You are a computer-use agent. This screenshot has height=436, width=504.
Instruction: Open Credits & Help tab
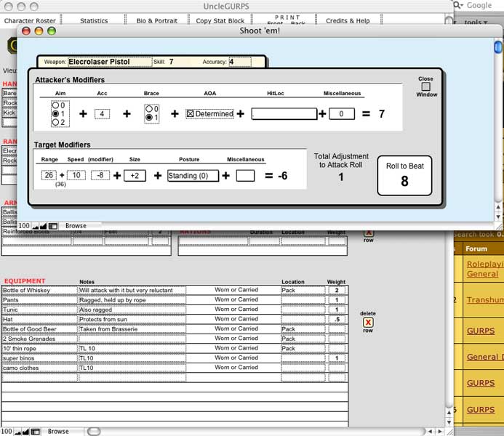click(x=348, y=20)
